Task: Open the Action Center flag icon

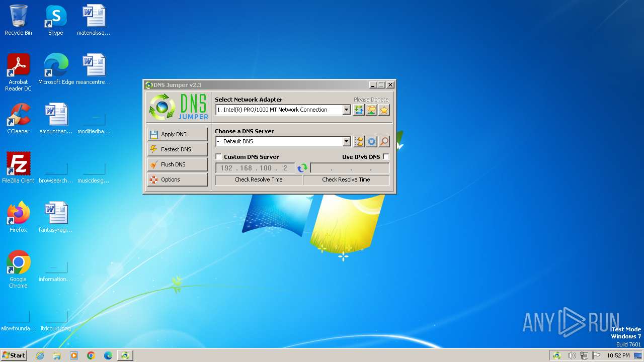Action: 597,355
